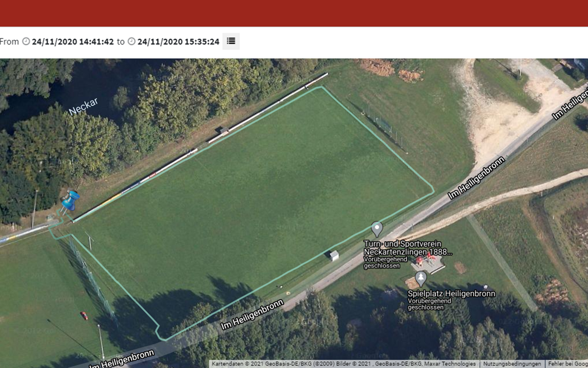Click the clock icon before end time
Image resolution: width=588 pixels, height=368 pixels.
pyautogui.click(x=132, y=41)
